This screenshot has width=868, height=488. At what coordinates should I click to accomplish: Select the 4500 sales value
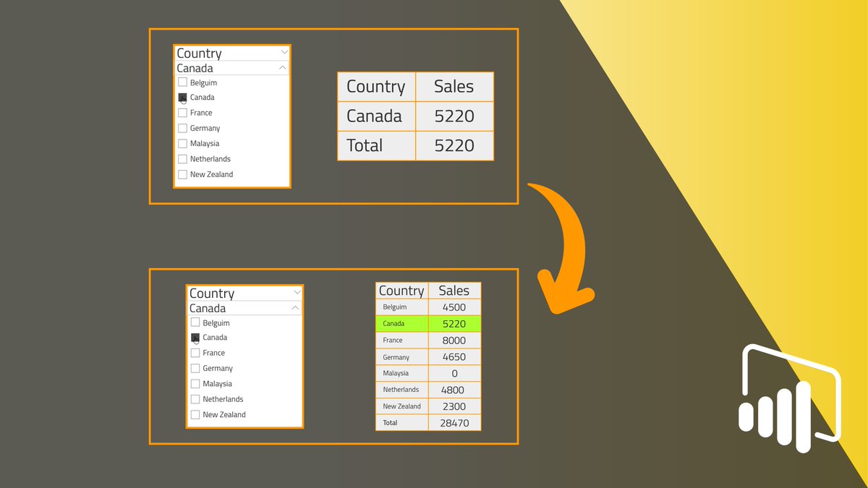454,307
